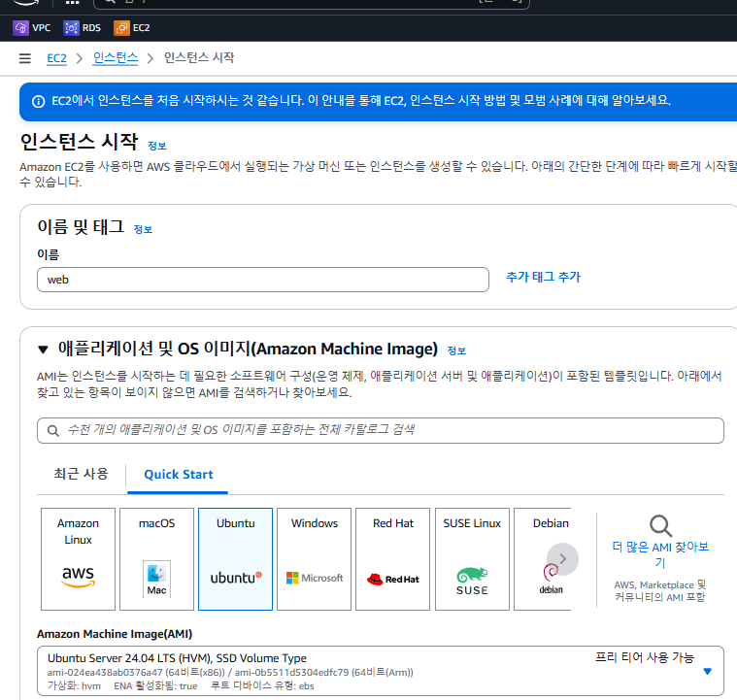Click the EC2 breadcrumb link
Image resolution: width=737 pixels, height=700 pixels.
[x=56, y=58]
